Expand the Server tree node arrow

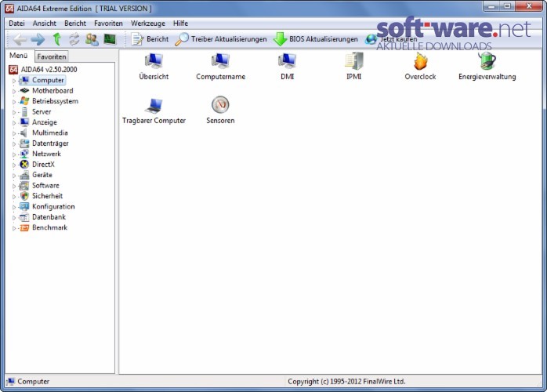click(x=14, y=112)
